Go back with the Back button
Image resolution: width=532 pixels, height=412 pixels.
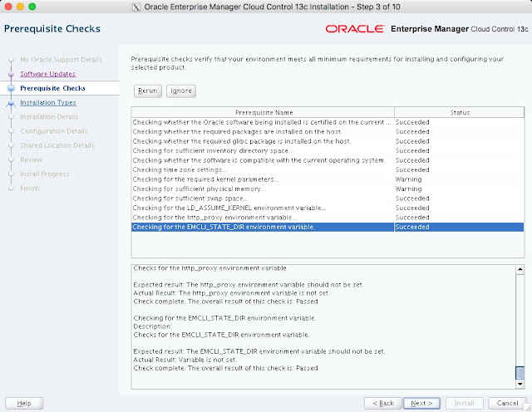382,403
